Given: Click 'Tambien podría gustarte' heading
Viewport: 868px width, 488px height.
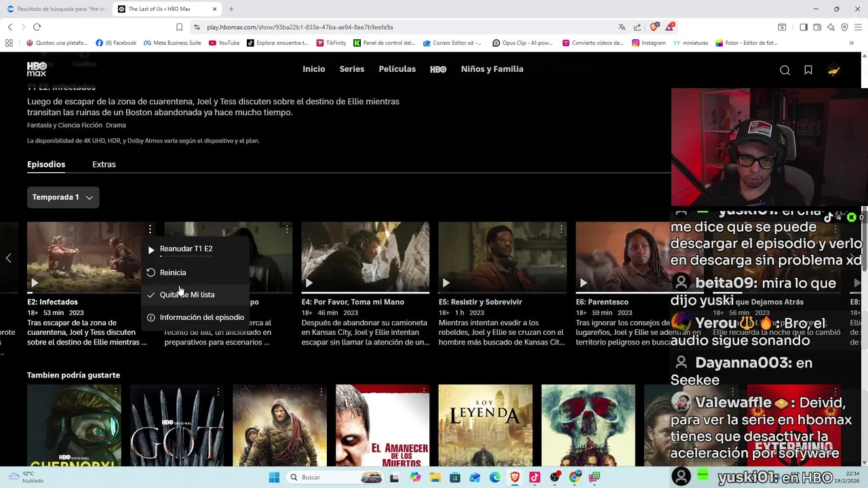Looking at the screenshot, I should click(73, 375).
